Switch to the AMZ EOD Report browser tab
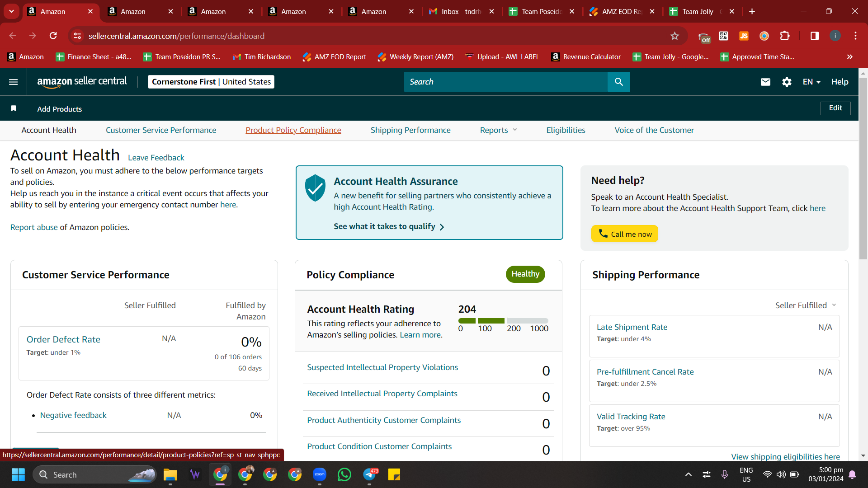The height and width of the screenshot is (488, 868). point(622,11)
